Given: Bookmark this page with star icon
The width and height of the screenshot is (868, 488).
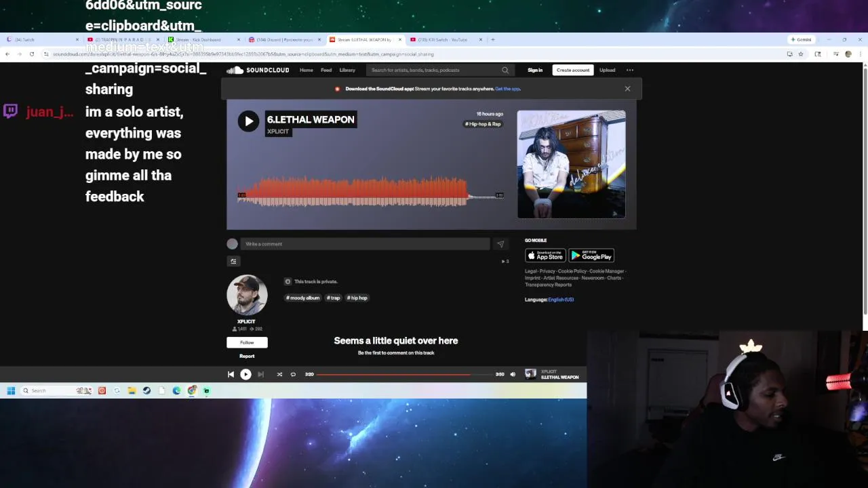Looking at the screenshot, I should click(x=801, y=54).
